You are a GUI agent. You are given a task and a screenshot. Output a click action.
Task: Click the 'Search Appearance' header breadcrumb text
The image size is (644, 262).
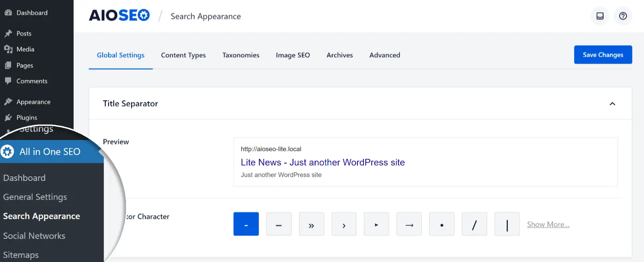pos(206,16)
